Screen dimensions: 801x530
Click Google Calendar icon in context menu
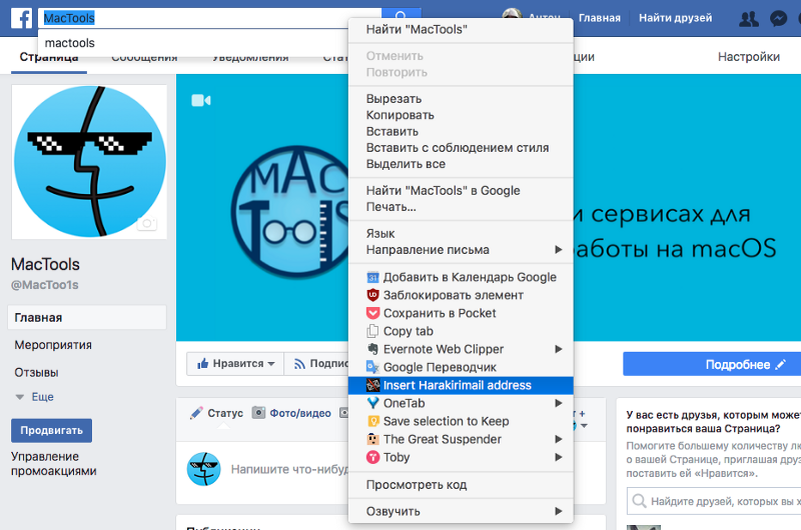[373, 277]
